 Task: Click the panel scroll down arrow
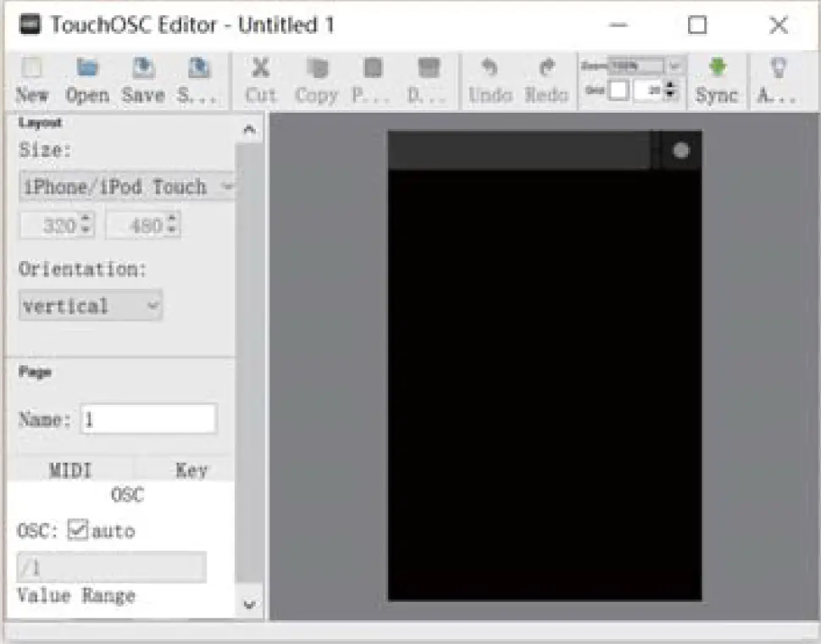pos(250,605)
